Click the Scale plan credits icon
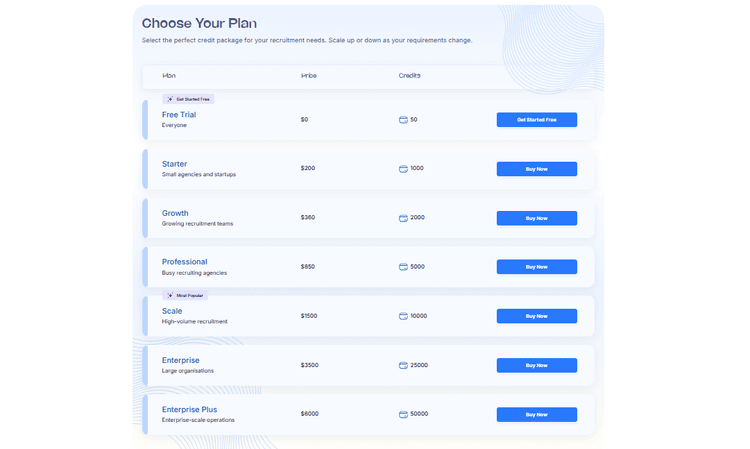The image size is (750, 449). (x=403, y=316)
